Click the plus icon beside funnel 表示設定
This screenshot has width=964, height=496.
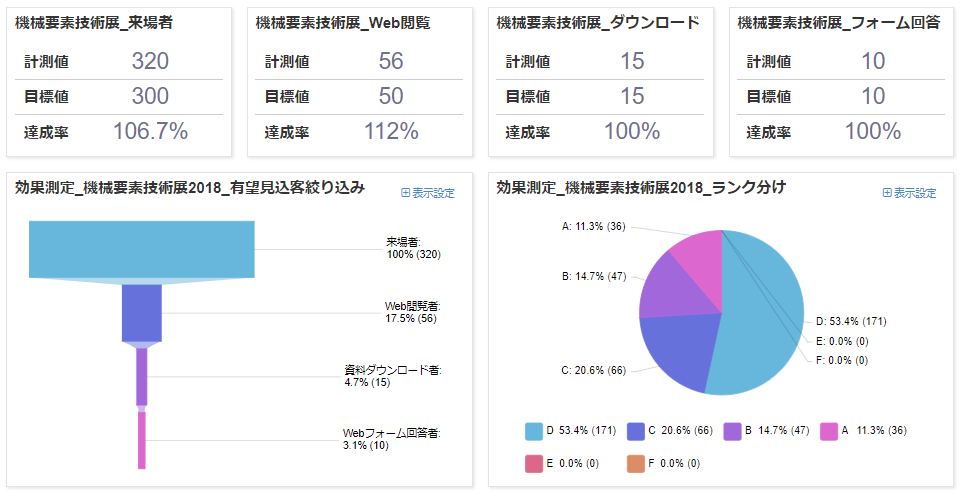(x=405, y=193)
